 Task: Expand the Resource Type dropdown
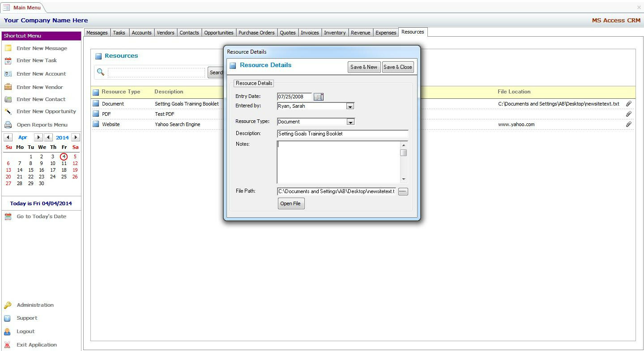350,122
